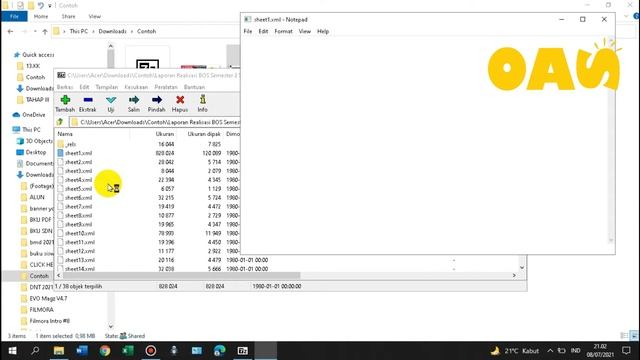640x360 pixels.
Task: Open the Tampilan menu in 7-Zip
Action: click(107, 87)
